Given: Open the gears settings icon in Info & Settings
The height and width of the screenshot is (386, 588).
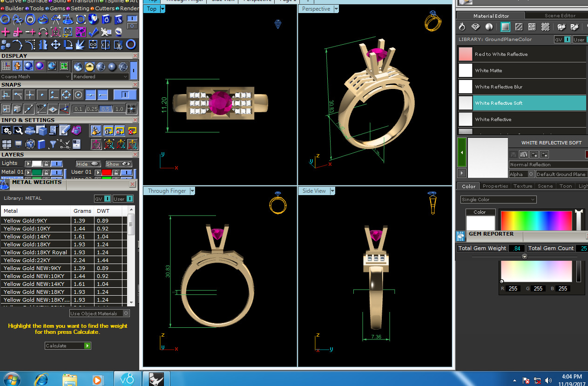Looking at the screenshot, I should tap(7, 130).
